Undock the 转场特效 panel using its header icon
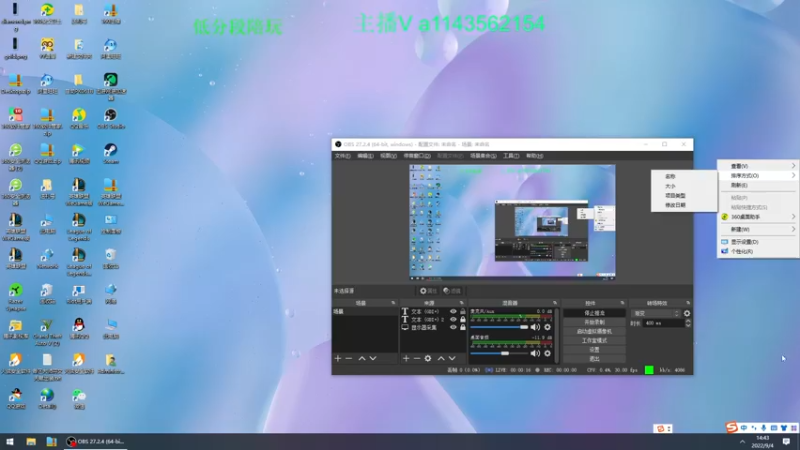Viewport: 800px width, 450px height. (x=688, y=303)
